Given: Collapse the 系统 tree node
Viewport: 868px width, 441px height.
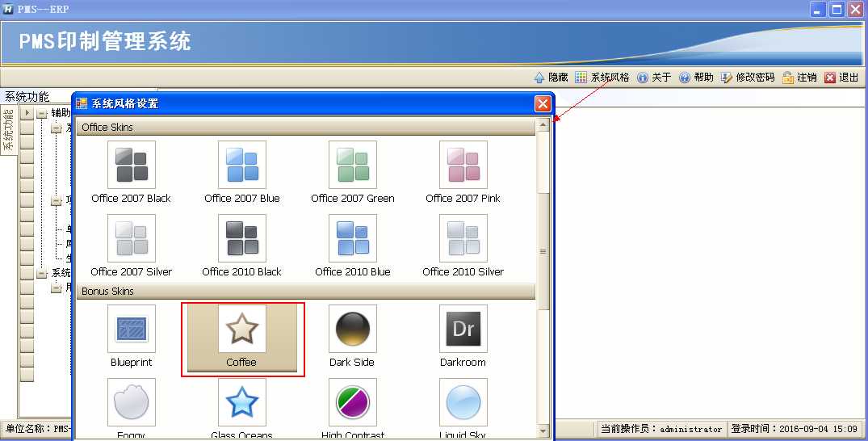Looking at the screenshot, I should tap(42, 273).
